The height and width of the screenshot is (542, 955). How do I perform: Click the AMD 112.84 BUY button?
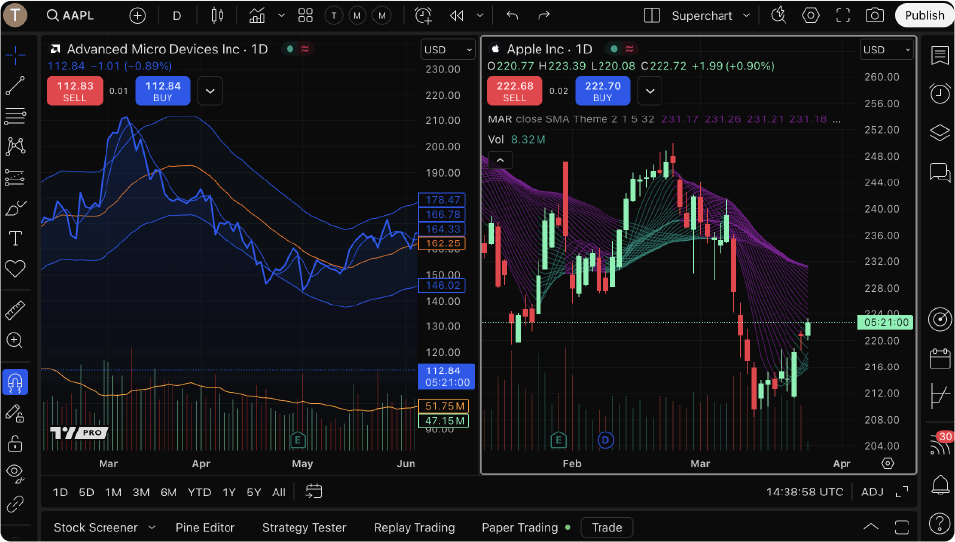tap(163, 91)
